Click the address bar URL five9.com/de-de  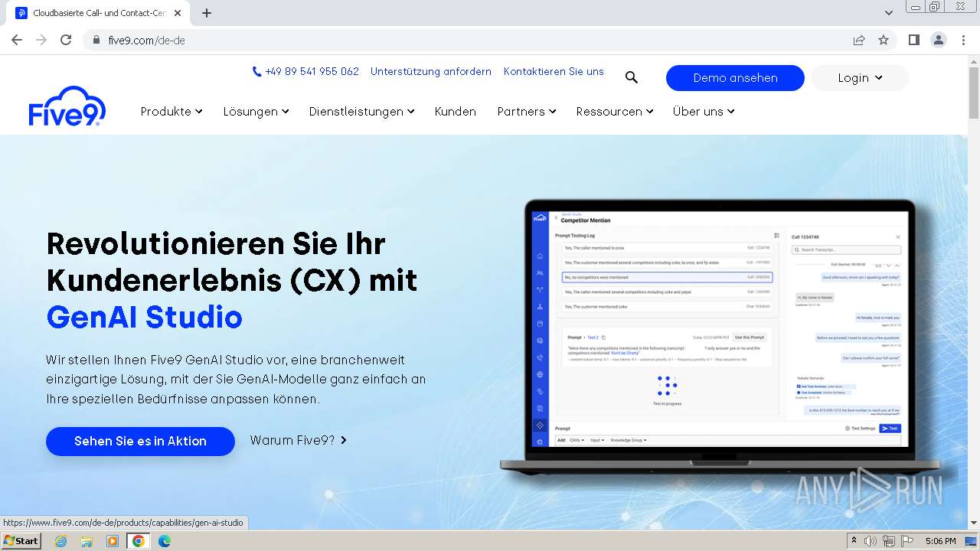coord(147,41)
